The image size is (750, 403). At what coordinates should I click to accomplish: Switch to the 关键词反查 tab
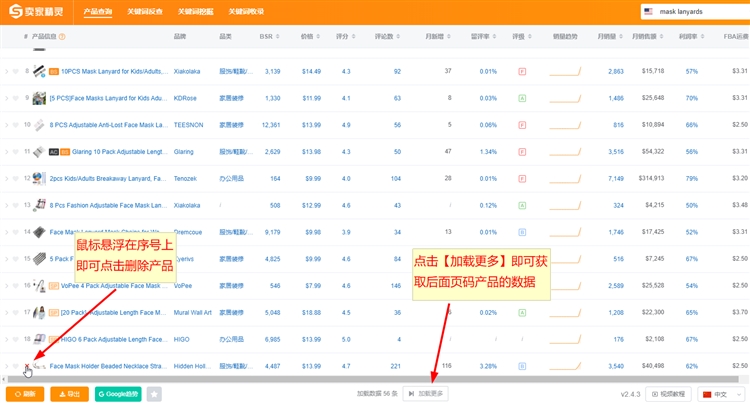[x=144, y=11]
